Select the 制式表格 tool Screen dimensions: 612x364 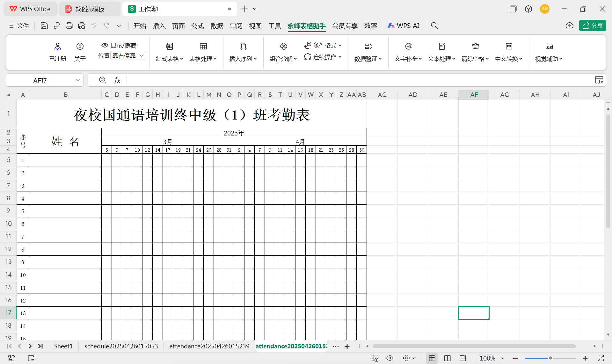169,52
